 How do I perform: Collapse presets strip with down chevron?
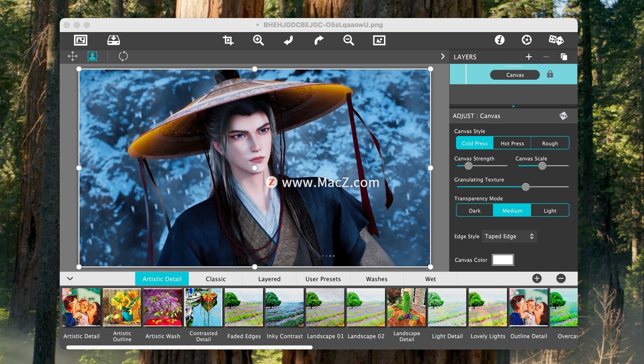point(70,278)
